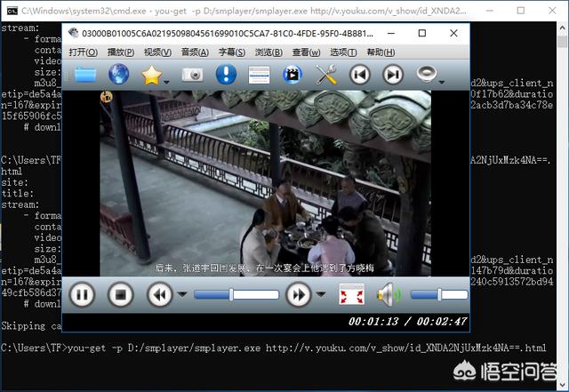This screenshot has height=392, width=569.
Task: Maximize the SMPlayer window
Action: tap(422, 33)
